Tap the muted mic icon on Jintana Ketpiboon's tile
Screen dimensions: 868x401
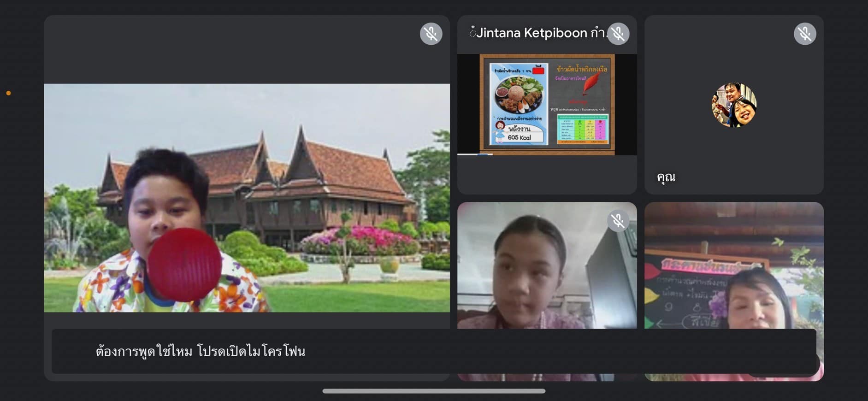point(618,34)
